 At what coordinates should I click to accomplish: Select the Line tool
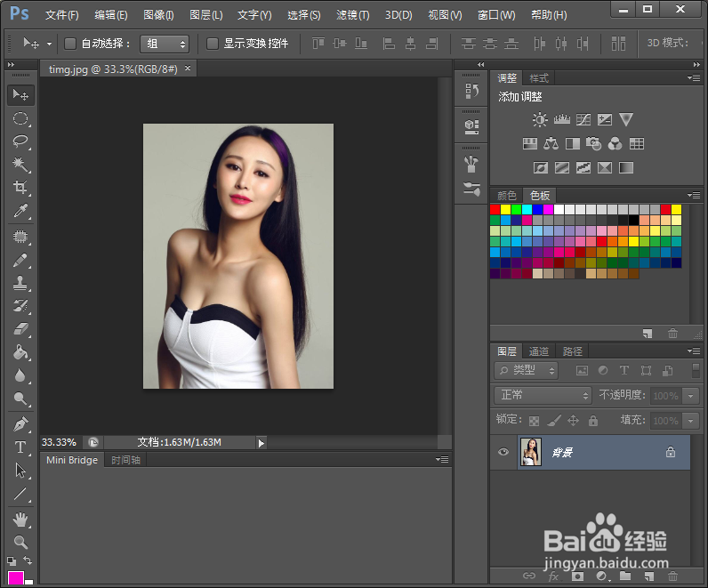coord(20,494)
